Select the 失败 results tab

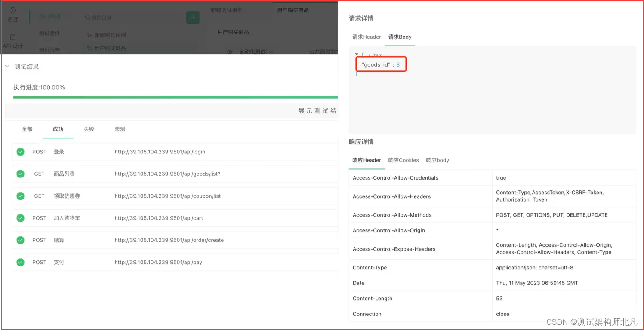[x=89, y=129]
